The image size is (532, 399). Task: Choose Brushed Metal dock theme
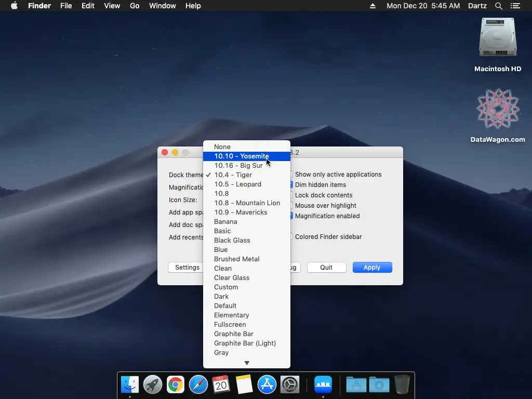(247, 259)
